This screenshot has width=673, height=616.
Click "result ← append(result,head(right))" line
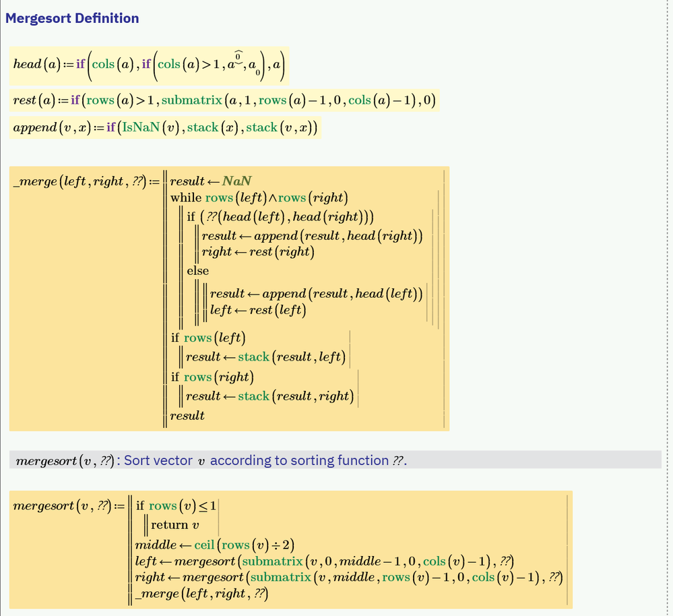pos(312,236)
